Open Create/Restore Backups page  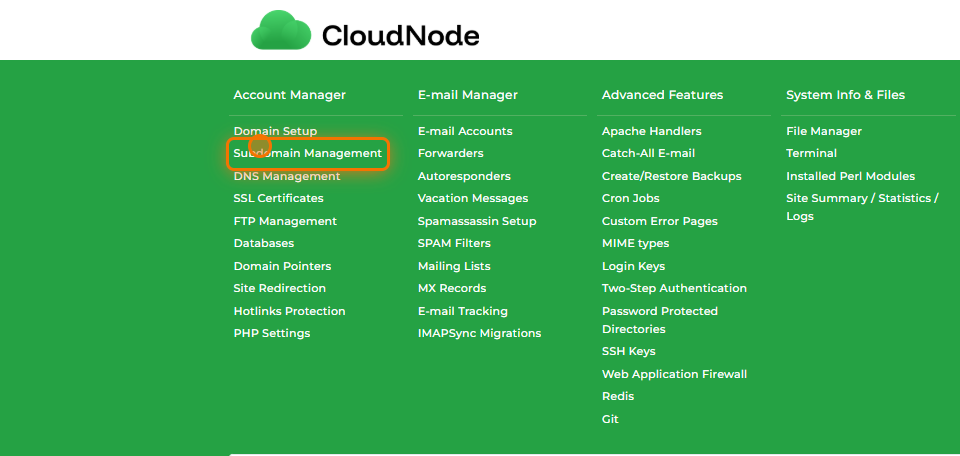point(671,176)
